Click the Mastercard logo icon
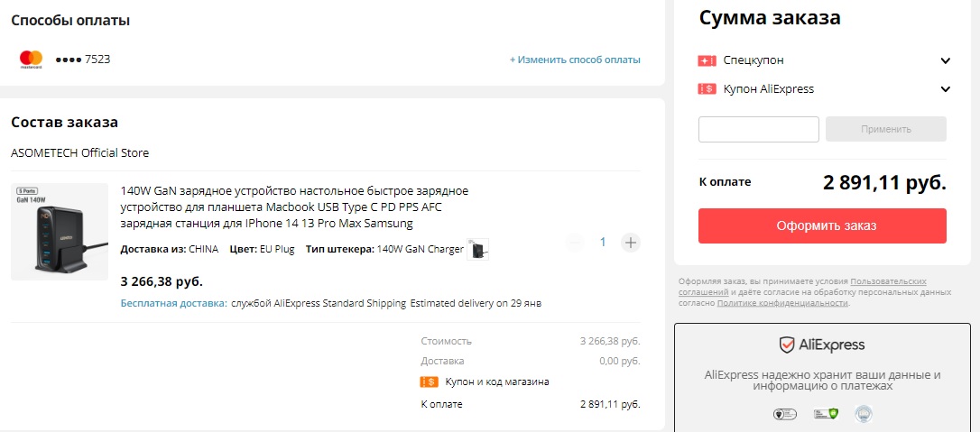The width and height of the screenshot is (980, 432). click(x=32, y=60)
